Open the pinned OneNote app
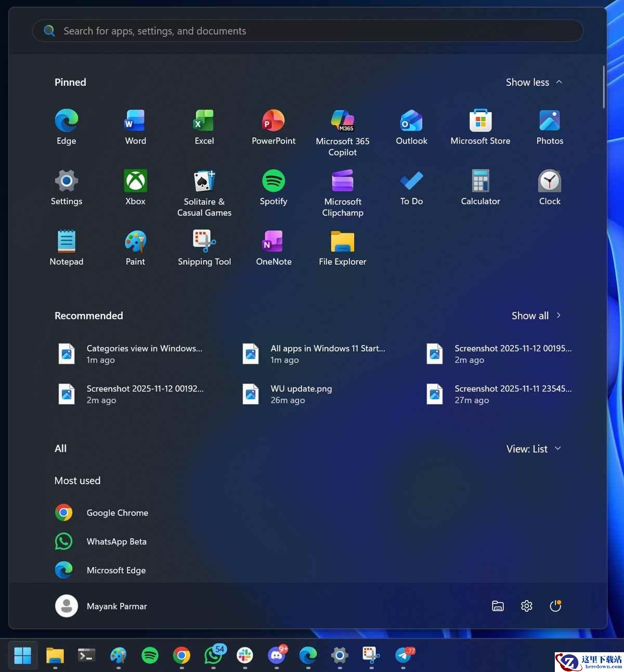The height and width of the screenshot is (672, 624). click(x=274, y=248)
